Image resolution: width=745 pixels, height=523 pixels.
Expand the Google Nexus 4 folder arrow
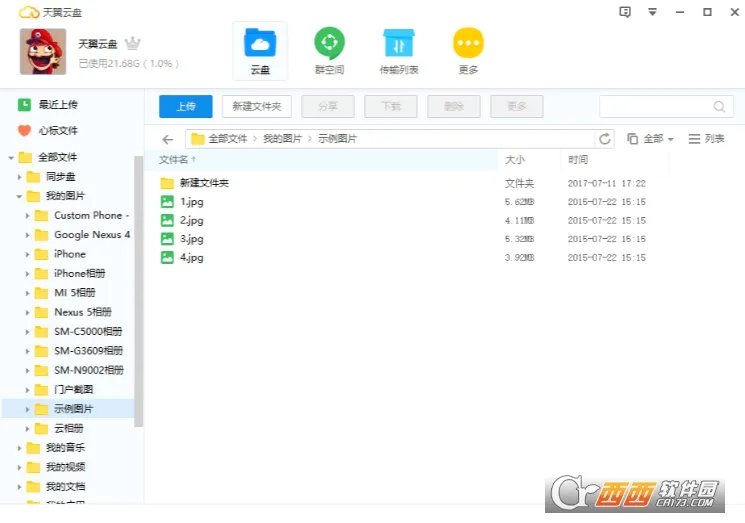point(27,235)
